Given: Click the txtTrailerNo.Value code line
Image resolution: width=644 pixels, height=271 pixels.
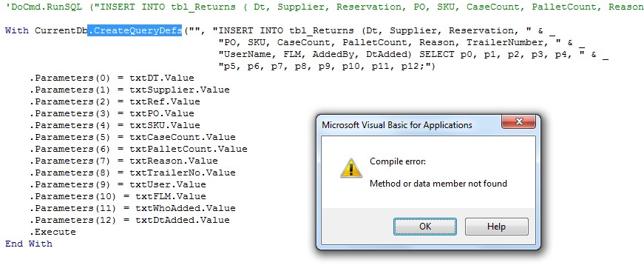Looking at the screenshot, I should [132, 173].
